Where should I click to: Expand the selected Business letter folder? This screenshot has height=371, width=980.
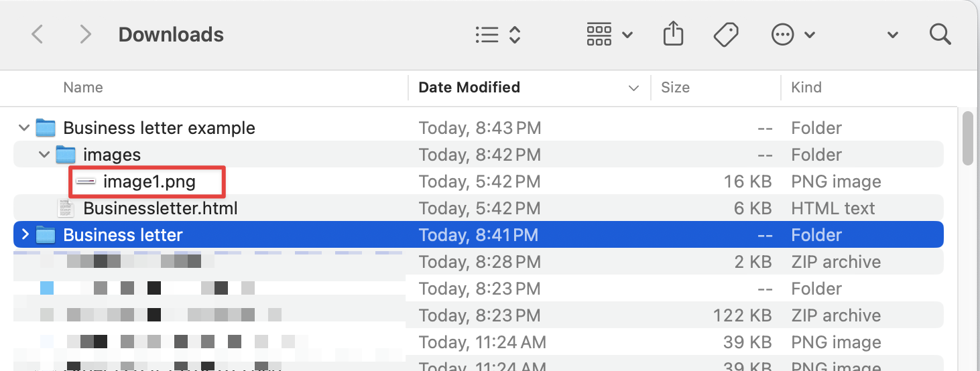pyautogui.click(x=25, y=235)
